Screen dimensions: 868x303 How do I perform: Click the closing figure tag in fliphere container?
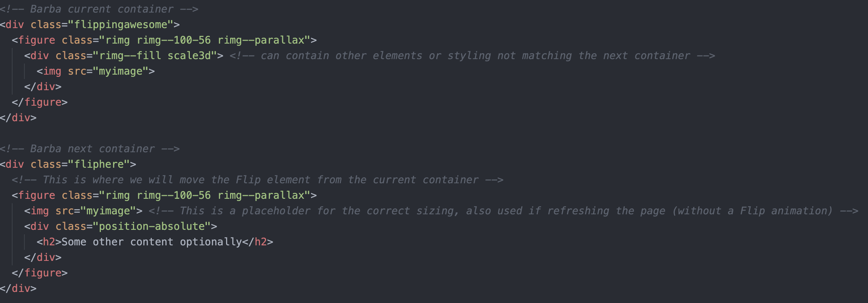tap(40, 273)
